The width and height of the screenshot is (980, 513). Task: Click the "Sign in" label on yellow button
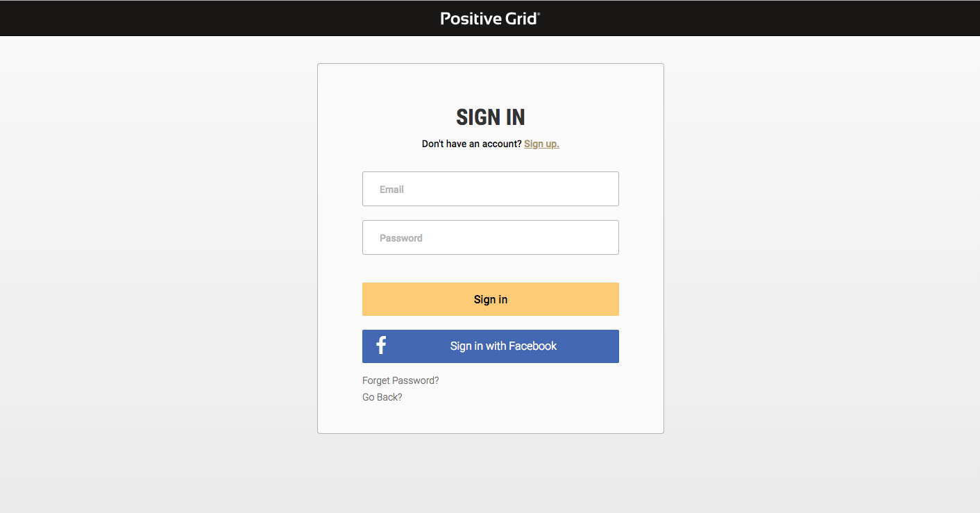coord(490,299)
